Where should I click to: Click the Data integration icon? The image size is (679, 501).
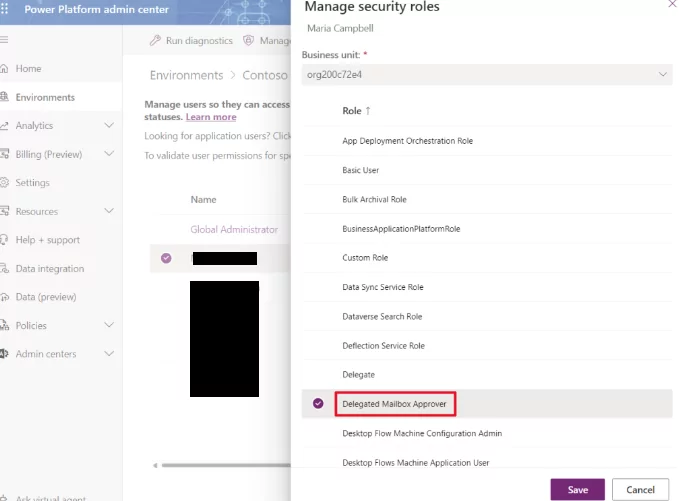click(4, 268)
